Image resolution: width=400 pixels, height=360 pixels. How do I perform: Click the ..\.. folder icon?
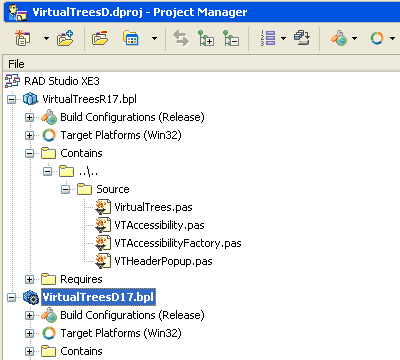tap(66, 171)
